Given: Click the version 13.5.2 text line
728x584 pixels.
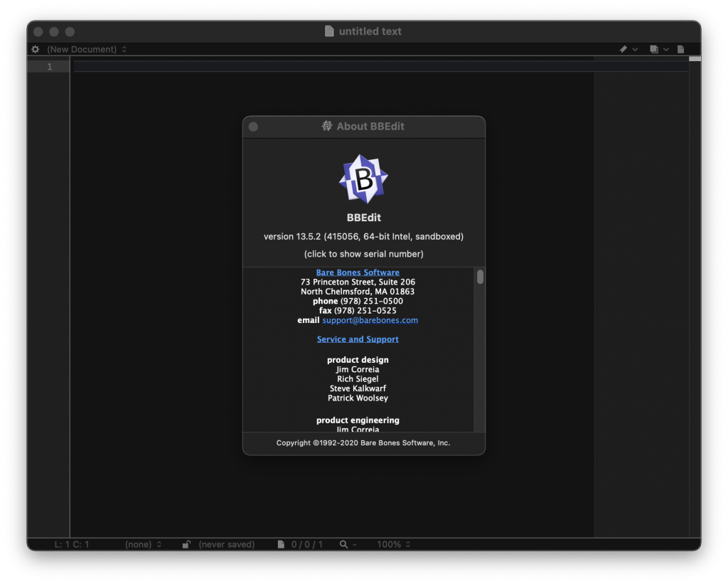Looking at the screenshot, I should coord(363,236).
